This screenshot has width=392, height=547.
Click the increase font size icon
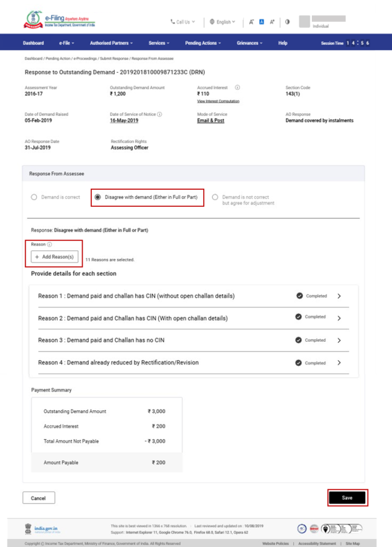pyautogui.click(x=272, y=21)
